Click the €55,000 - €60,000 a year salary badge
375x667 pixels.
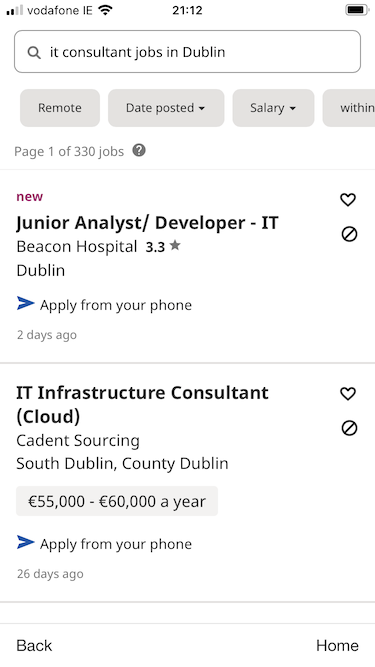[x=117, y=501]
